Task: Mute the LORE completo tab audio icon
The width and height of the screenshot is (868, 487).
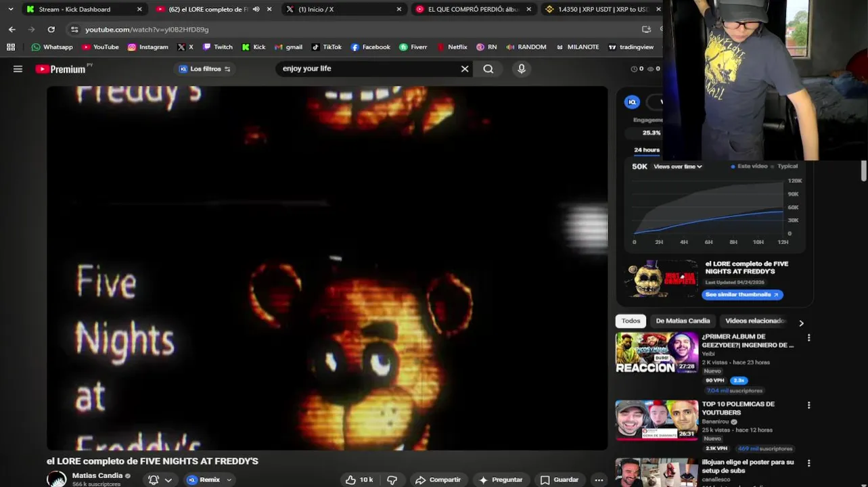Action: 256,9
